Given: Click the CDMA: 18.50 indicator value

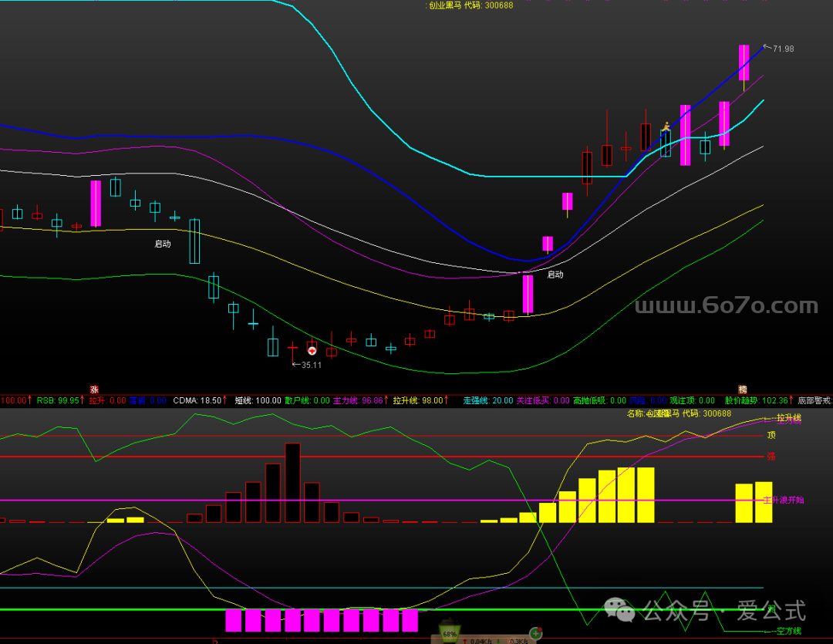Looking at the screenshot, I should pos(197,400).
